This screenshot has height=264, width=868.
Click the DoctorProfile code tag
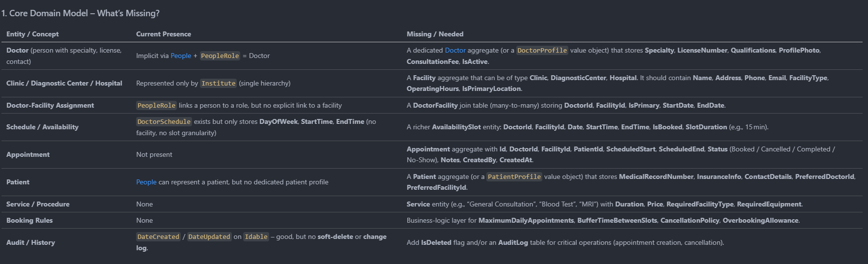pos(542,51)
